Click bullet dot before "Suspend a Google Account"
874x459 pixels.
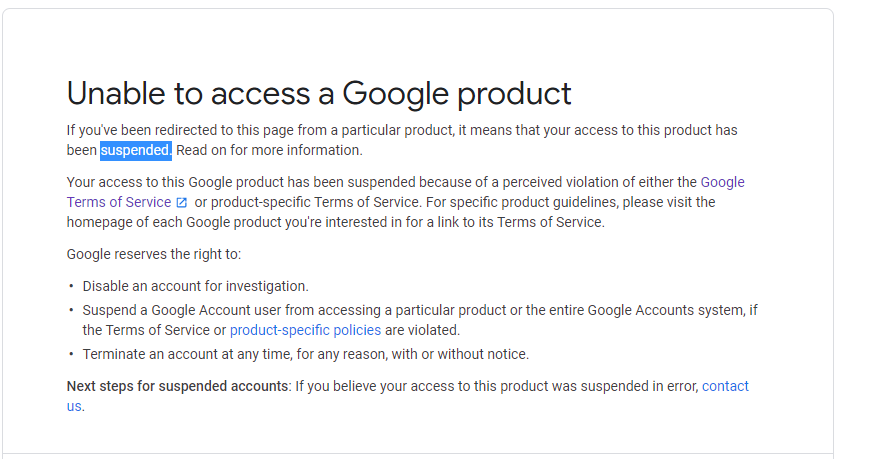[71, 310]
